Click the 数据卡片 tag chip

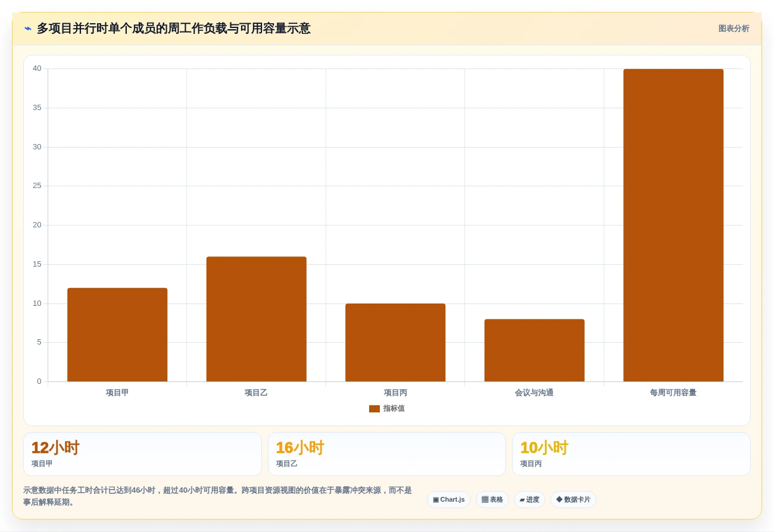[x=573, y=500]
